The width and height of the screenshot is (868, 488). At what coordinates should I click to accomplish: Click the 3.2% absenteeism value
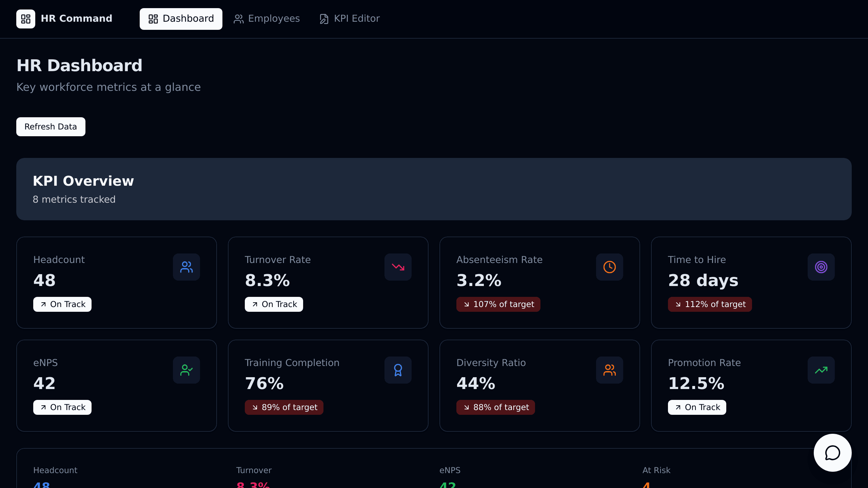[479, 281]
